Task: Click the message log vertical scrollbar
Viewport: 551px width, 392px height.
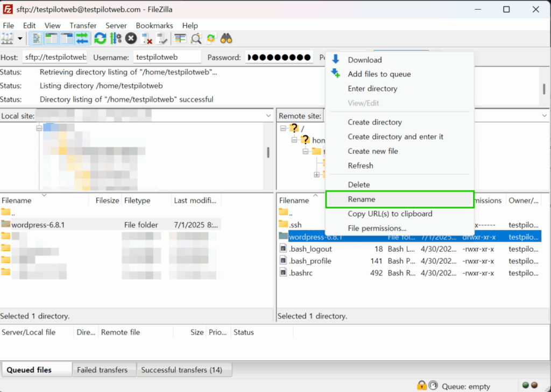Action: click(x=544, y=88)
